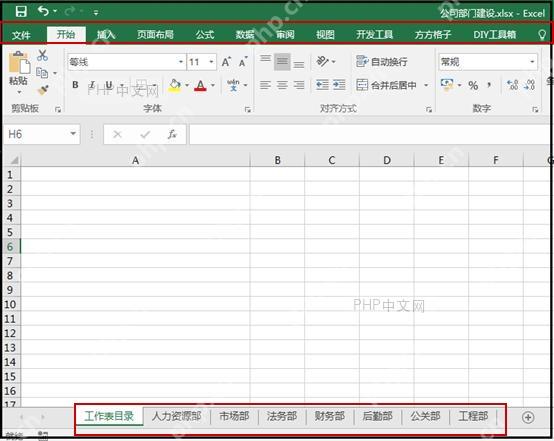The width and height of the screenshot is (554, 441).
Task: Expand the 字体 group dialog launcher
Action: tap(248, 110)
